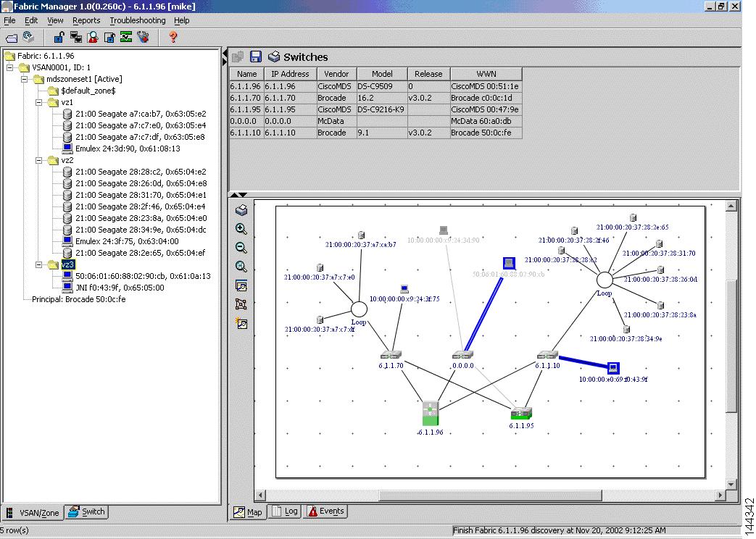
Task: Click the McData 60:a0:db WWN cell
Action: [x=486, y=121]
